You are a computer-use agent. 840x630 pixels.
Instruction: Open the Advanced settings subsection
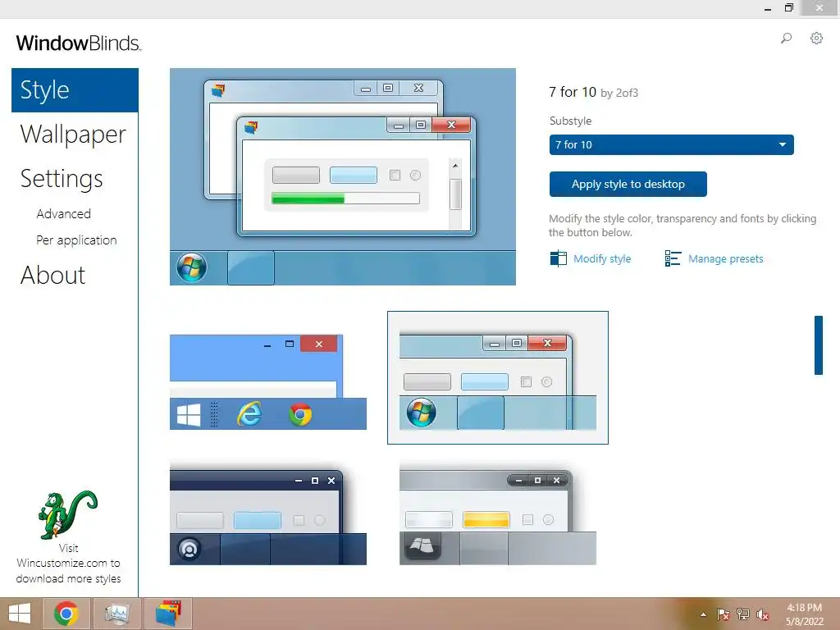point(64,214)
